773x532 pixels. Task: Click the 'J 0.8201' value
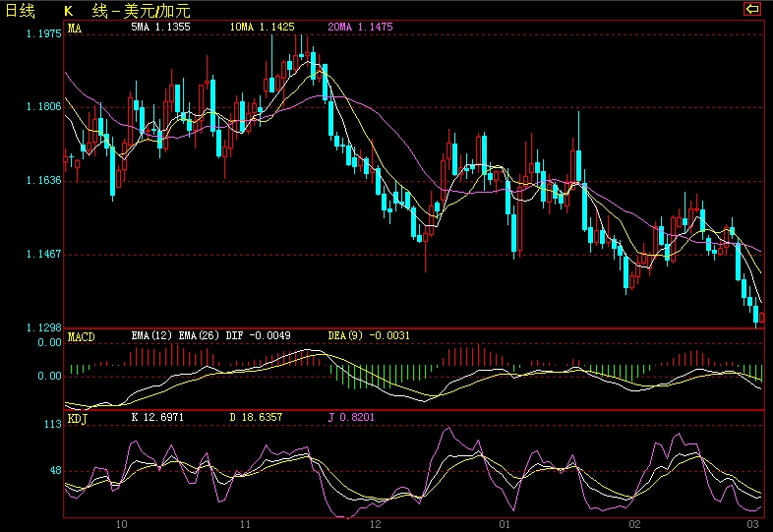(x=351, y=417)
